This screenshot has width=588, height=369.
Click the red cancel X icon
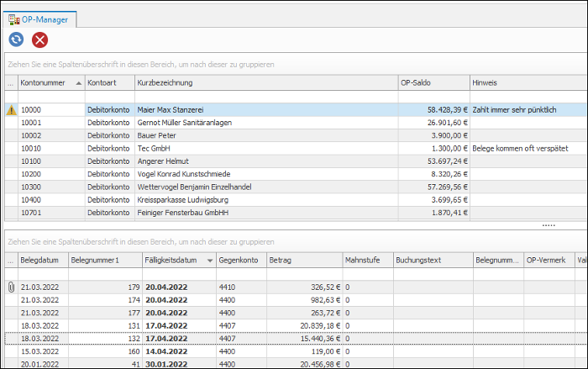[x=39, y=40]
